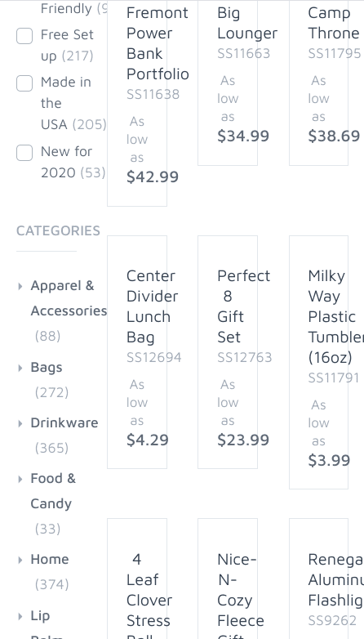Expand the Drinkware category arrow
The image size is (364, 639).
pyautogui.click(x=20, y=423)
